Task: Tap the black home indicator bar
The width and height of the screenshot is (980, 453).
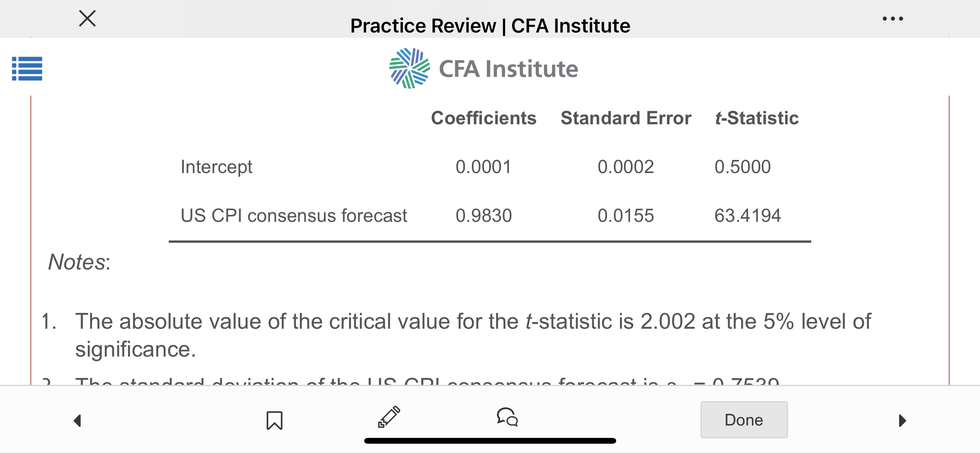Action: (x=490, y=441)
